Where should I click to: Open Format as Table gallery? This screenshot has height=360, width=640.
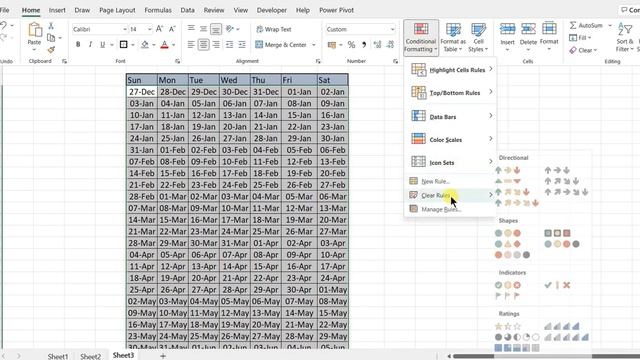coord(453,38)
